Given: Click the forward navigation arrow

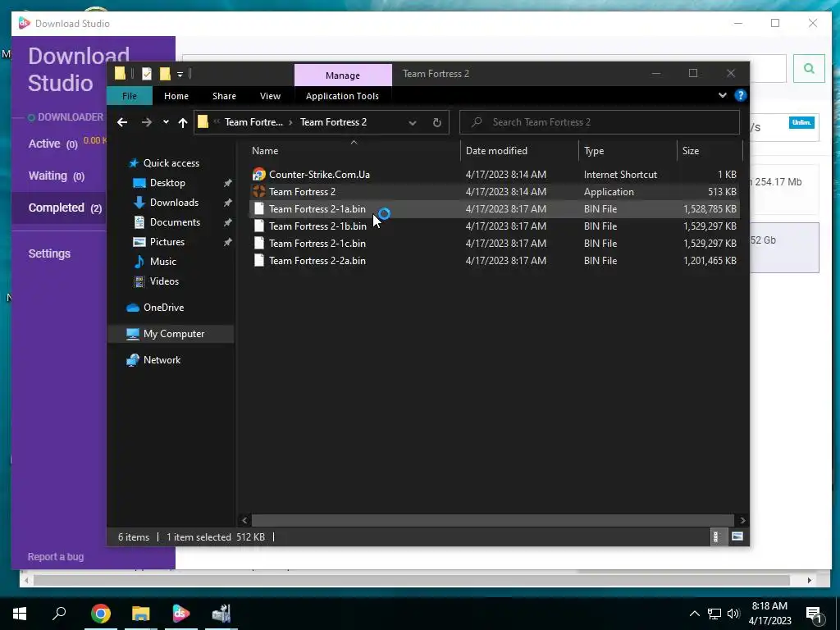Looking at the screenshot, I should tap(146, 122).
